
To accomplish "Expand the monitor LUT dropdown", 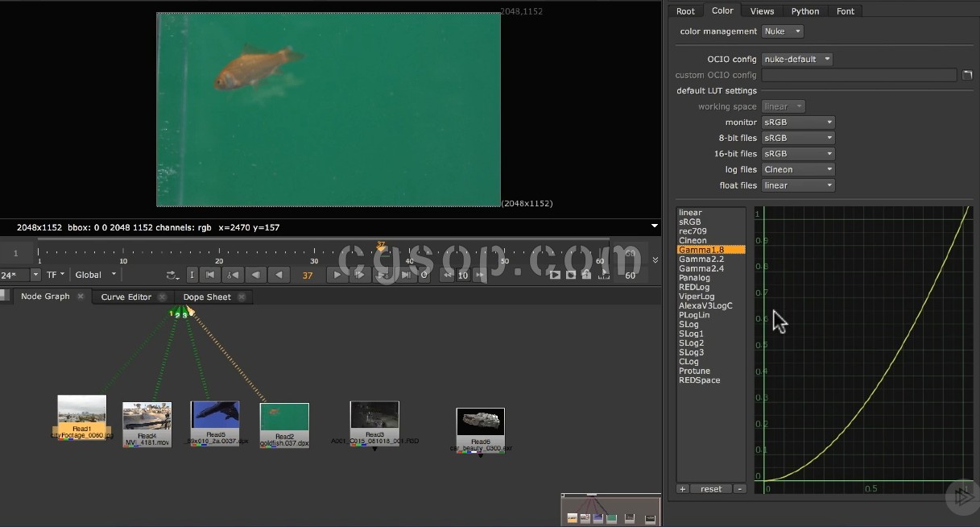I will (797, 122).
